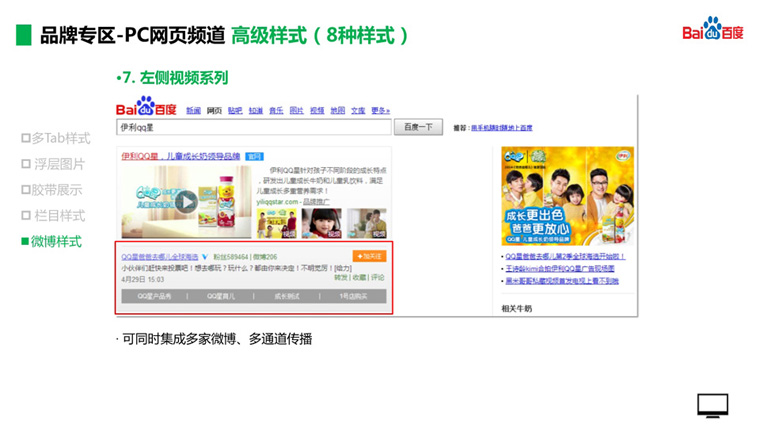Screen dimensions: 760x428
Task: Open the 视频 tab
Action: pyautogui.click(x=317, y=111)
